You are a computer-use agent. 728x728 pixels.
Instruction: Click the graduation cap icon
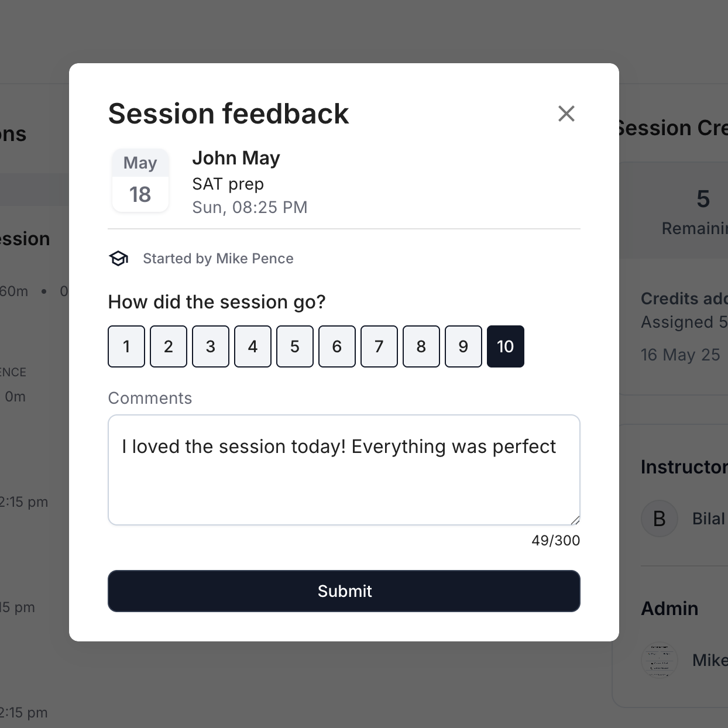point(119,258)
